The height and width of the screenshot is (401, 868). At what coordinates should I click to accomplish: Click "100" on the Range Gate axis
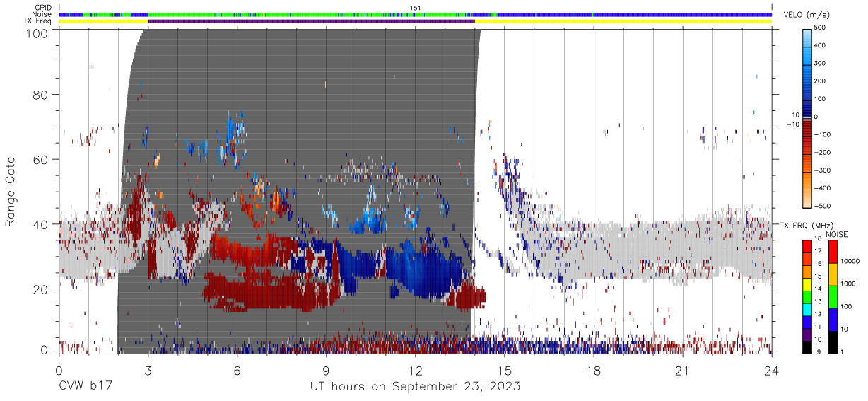coord(37,33)
